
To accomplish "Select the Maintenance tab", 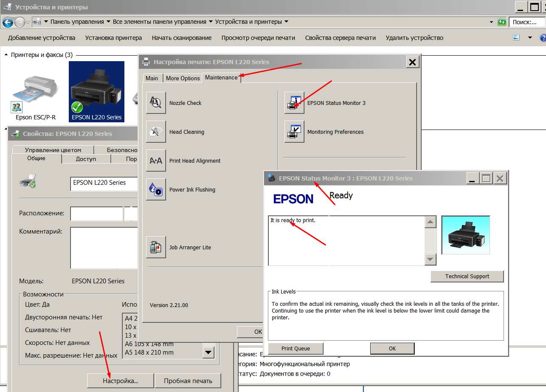I will coord(221,77).
